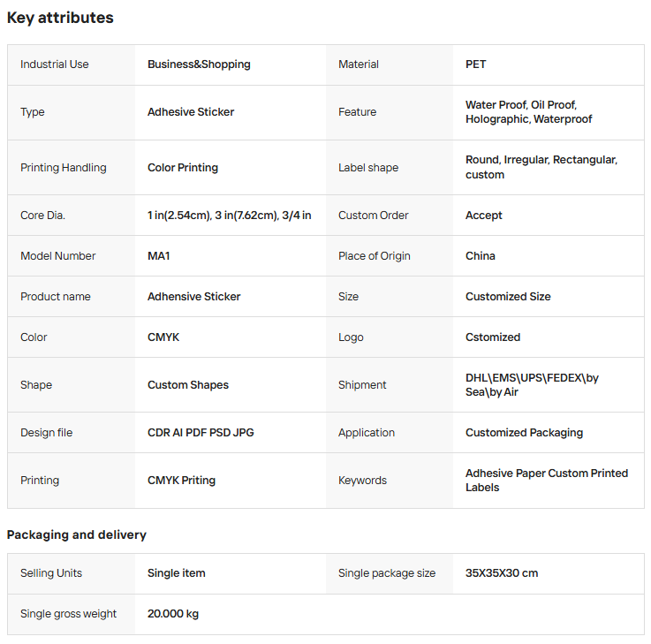Select the Color Printing value
This screenshot has width=651, height=644.
point(183,168)
